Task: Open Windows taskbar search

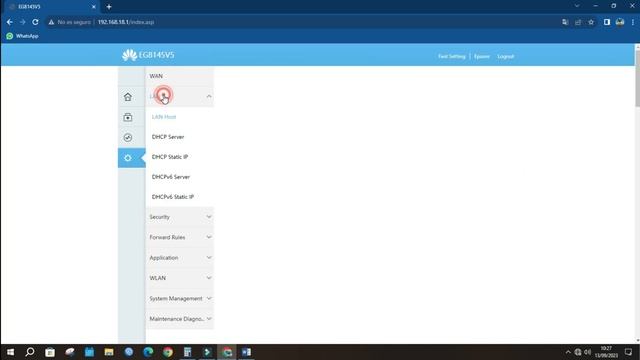Action: pos(30,352)
